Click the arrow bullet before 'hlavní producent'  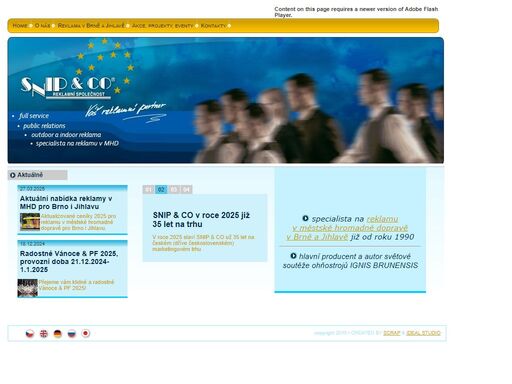coord(293,256)
